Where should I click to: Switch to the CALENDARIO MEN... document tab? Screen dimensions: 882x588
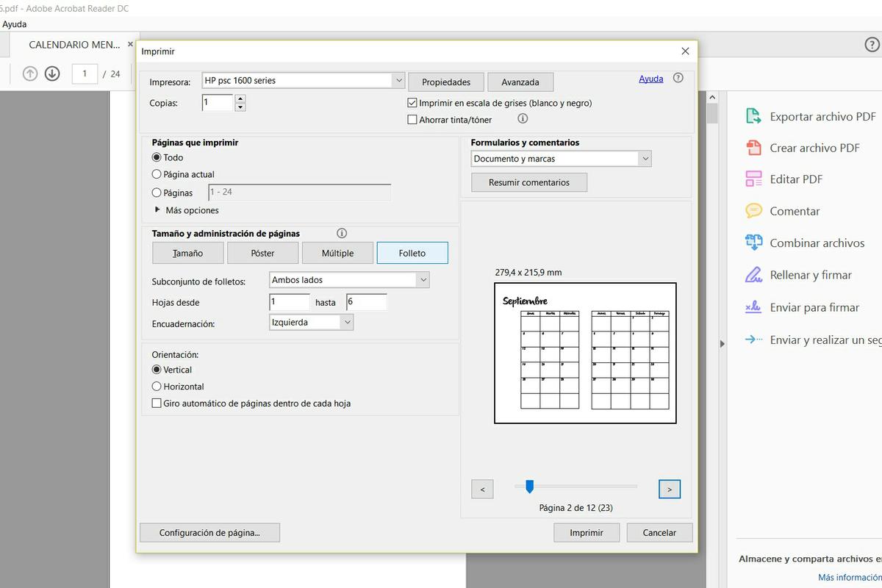[73, 45]
